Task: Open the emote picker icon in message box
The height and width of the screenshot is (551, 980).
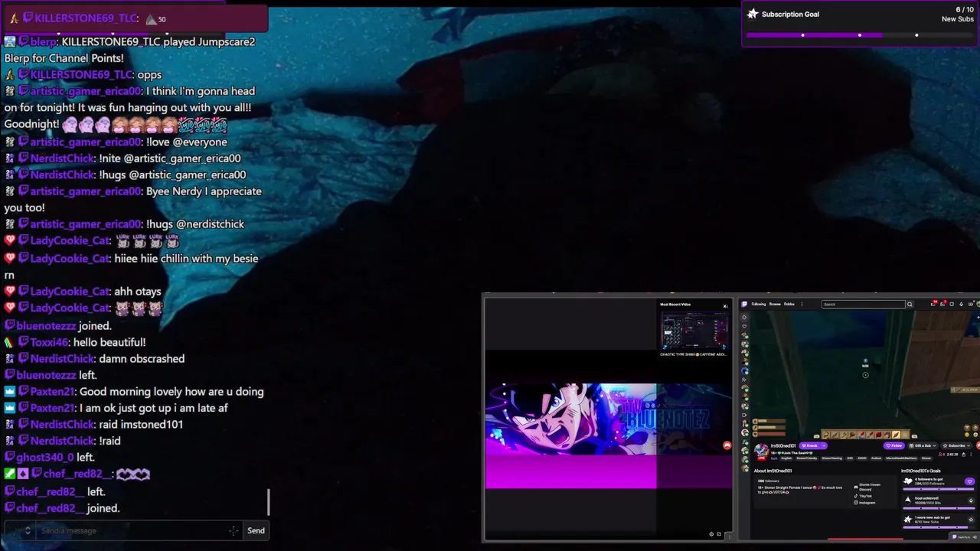Action: (234, 530)
